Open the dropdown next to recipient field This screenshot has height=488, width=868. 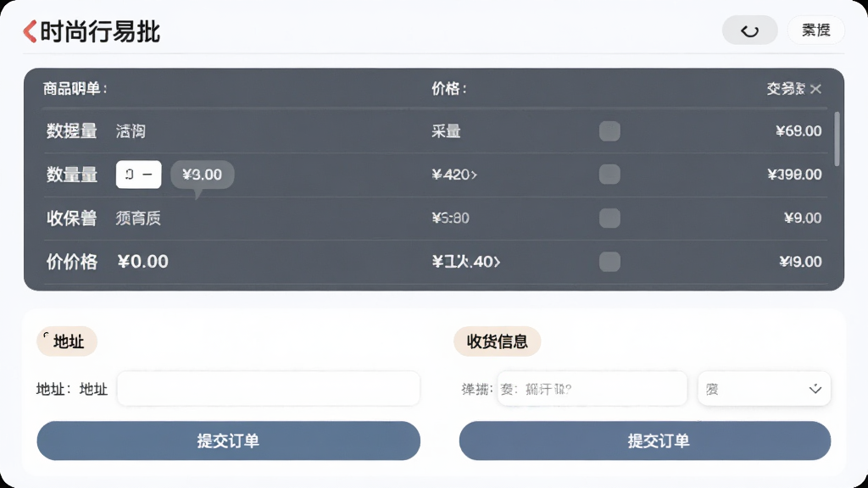tap(764, 389)
